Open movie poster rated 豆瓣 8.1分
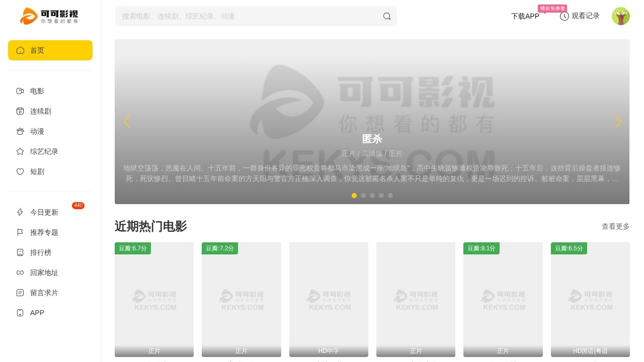Viewport: 644px width, 362px height. pos(503,299)
